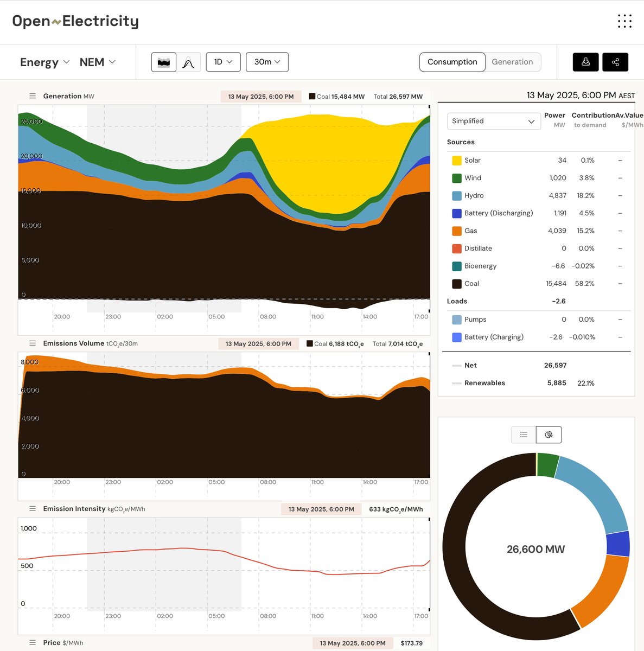The width and height of the screenshot is (644, 651).
Task: Toggle Battery (Discharging) swatch
Action: click(457, 213)
